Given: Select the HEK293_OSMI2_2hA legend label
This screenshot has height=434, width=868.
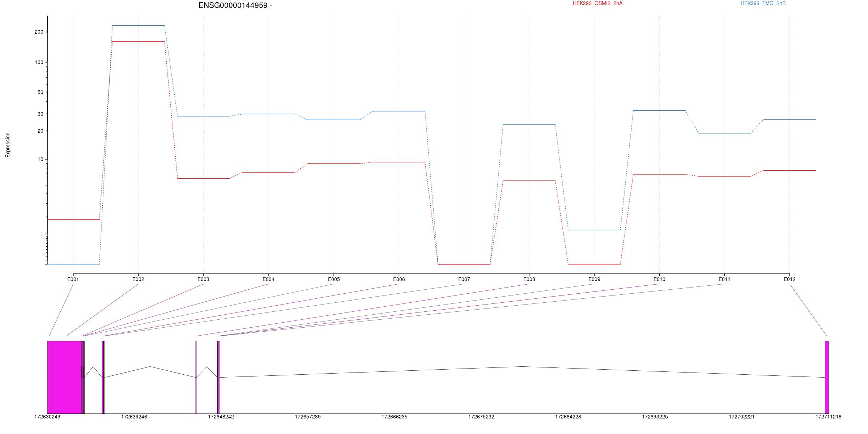Looking at the screenshot, I should pos(597,3).
